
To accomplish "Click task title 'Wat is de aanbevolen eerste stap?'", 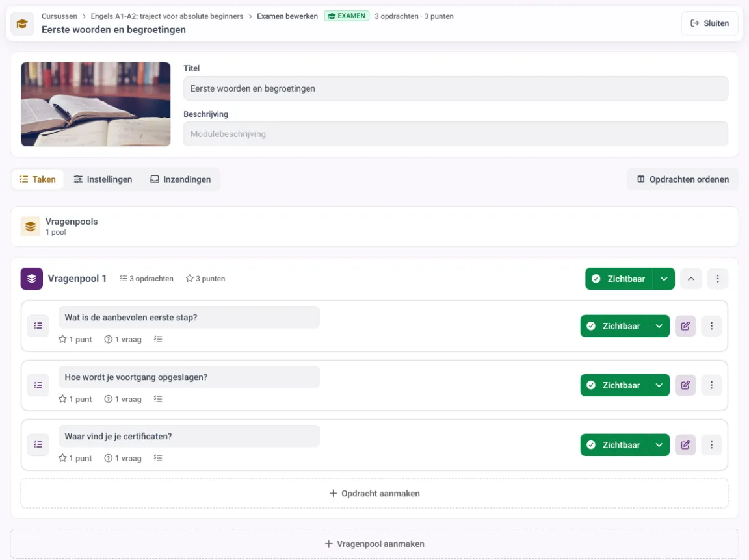I will pos(189,318).
